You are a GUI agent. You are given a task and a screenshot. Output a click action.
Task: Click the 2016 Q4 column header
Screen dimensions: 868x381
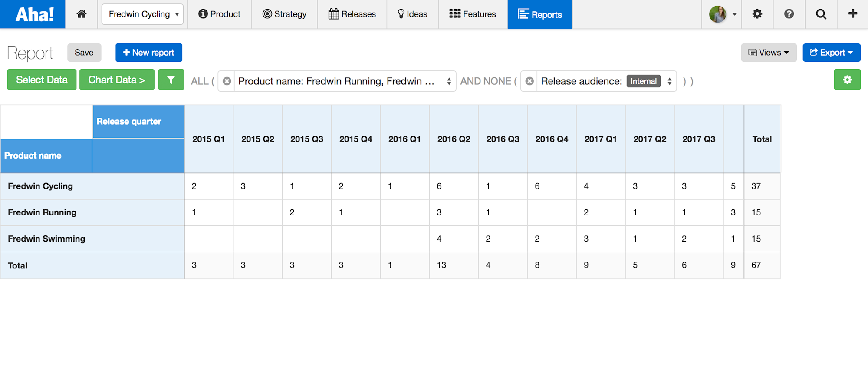coord(552,139)
